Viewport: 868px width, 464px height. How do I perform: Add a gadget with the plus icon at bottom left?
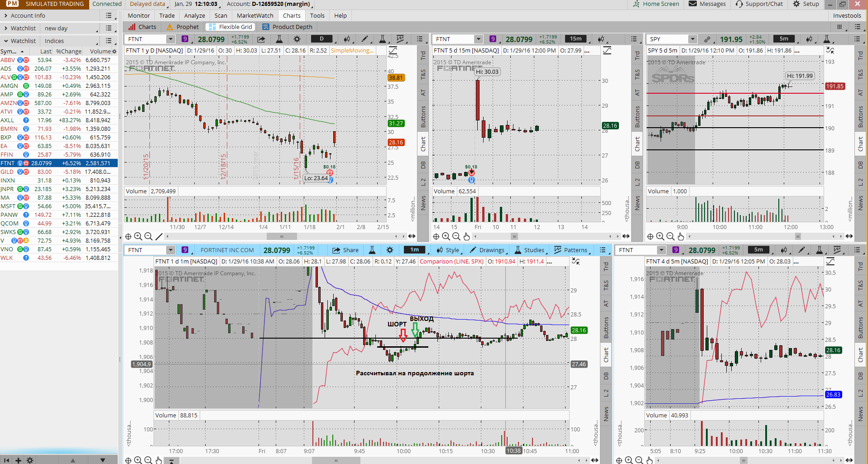tap(18, 460)
